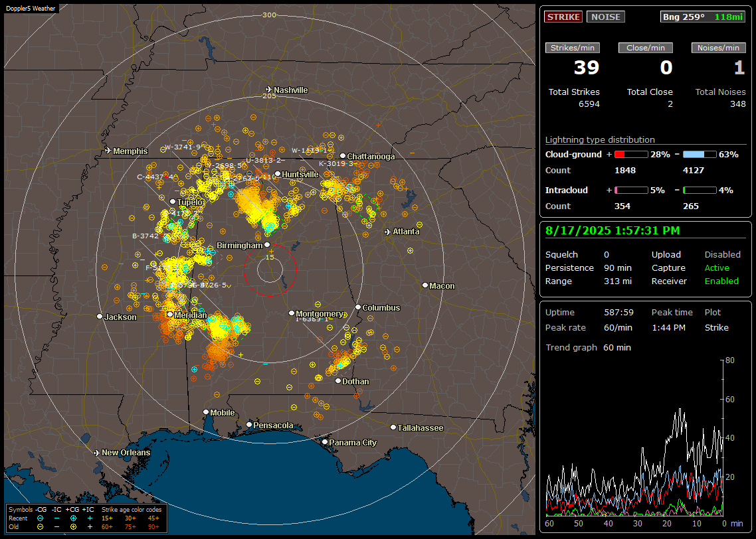Click the storm cell label W-3741-9

[183, 147]
